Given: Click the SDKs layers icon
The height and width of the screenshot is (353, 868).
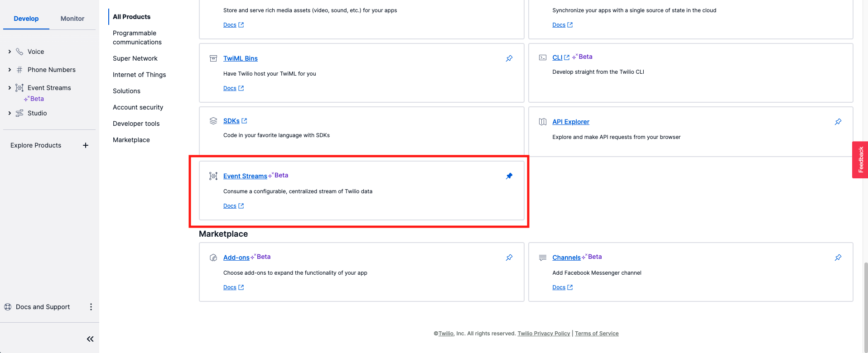Looking at the screenshot, I should (213, 121).
